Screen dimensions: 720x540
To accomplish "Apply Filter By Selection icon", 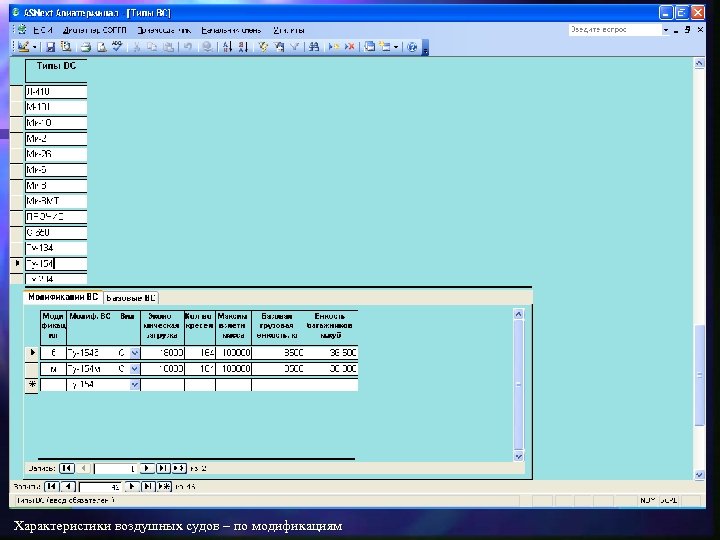I will point(263,47).
